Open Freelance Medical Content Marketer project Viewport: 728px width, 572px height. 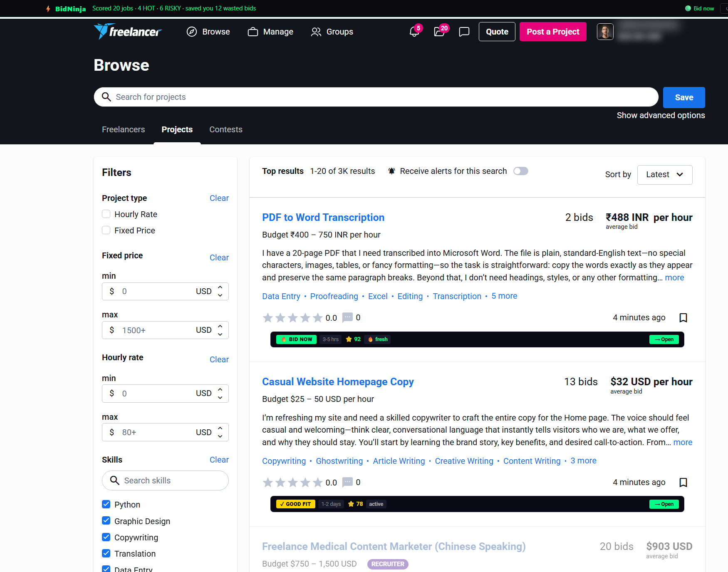click(x=394, y=546)
